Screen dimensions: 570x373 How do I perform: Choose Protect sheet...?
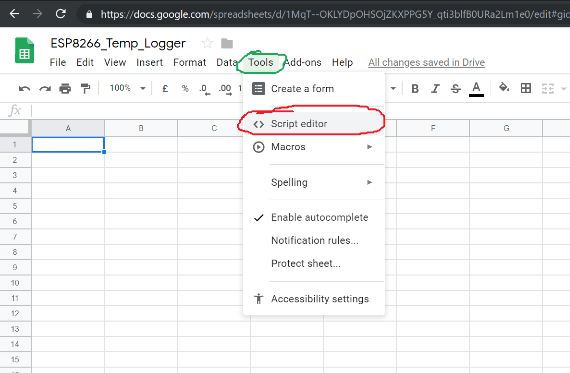coord(314,263)
